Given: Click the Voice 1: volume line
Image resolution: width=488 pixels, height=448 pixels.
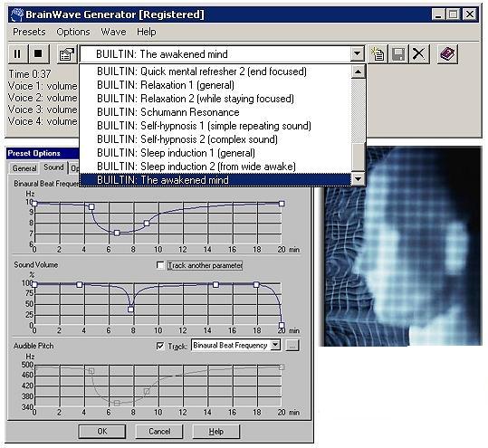Looking at the screenshot, I should [x=43, y=86].
